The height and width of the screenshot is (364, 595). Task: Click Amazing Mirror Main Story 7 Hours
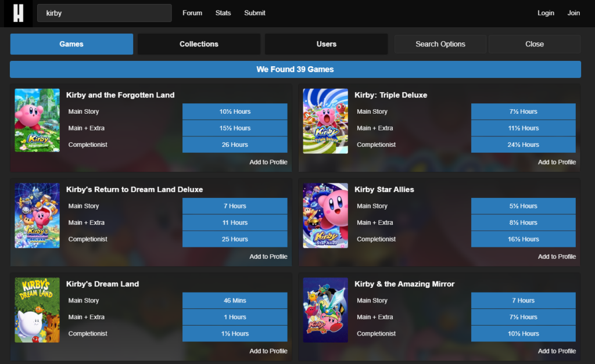click(x=524, y=300)
